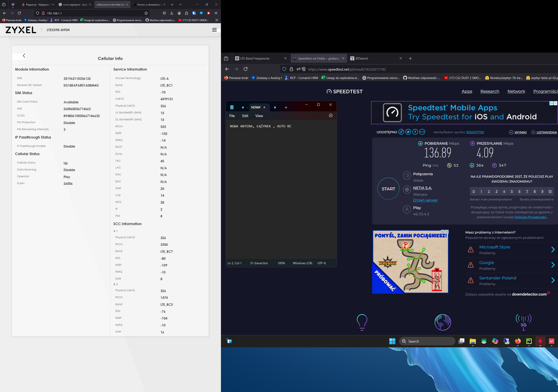Switch to BTSearch tab
This screenshot has width=558, height=392.
click(376, 58)
